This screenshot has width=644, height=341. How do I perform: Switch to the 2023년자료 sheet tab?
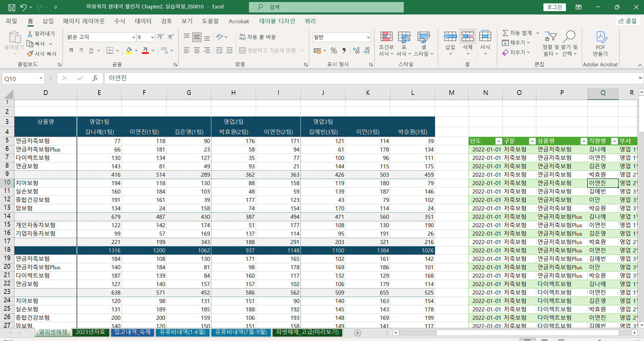90,332
